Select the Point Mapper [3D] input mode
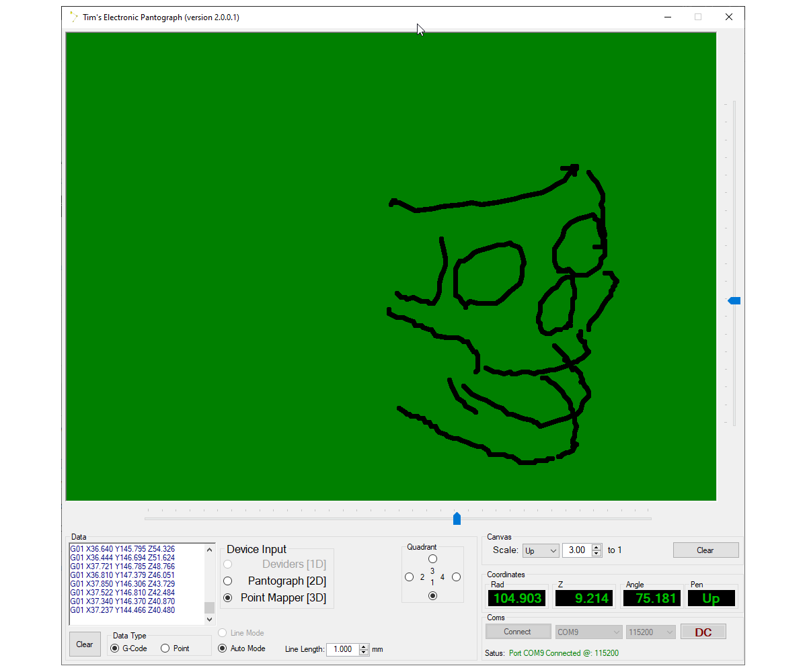The image size is (807, 672). tap(227, 597)
